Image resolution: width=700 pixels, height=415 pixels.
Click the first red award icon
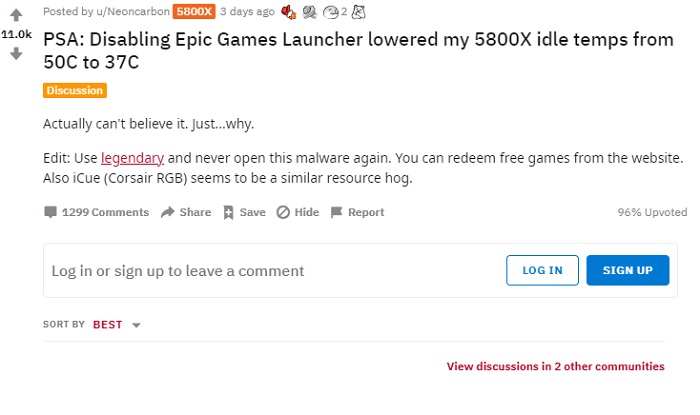click(288, 12)
